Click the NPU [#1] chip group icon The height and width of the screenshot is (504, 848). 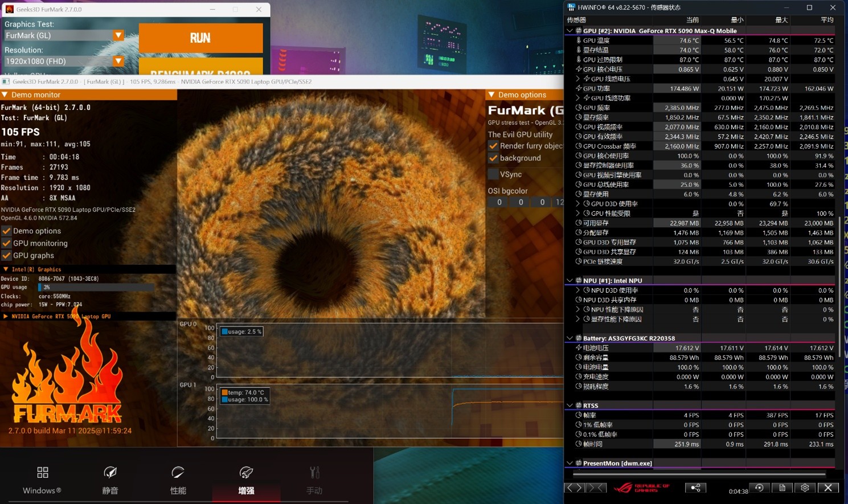(579, 281)
